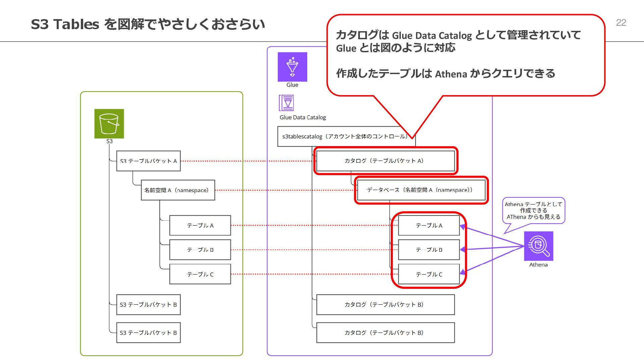This screenshot has height=362, width=644.
Task: Click the green S3 bucket icon
Action: pos(109,123)
